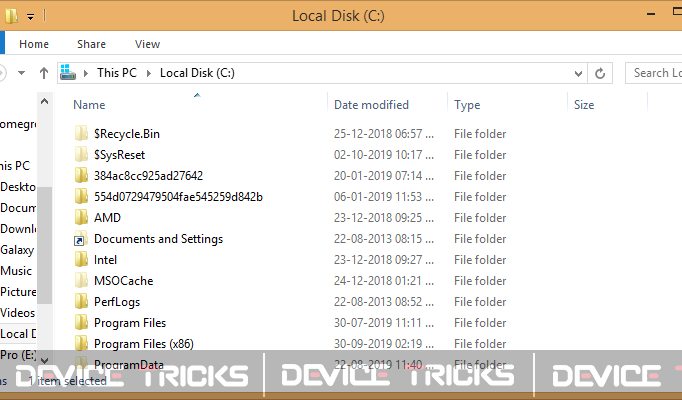Click the Documents and Settings shortcut icon

(80, 239)
